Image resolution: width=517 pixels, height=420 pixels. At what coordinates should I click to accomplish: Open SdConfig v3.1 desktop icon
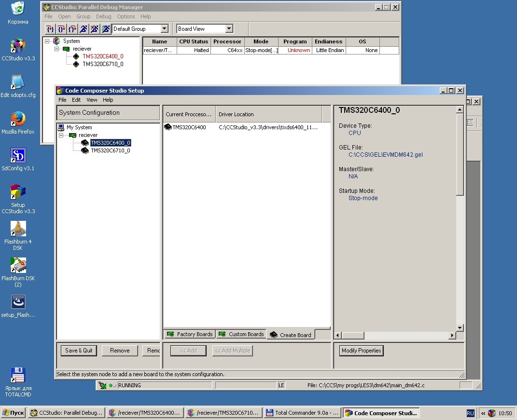coord(18,160)
